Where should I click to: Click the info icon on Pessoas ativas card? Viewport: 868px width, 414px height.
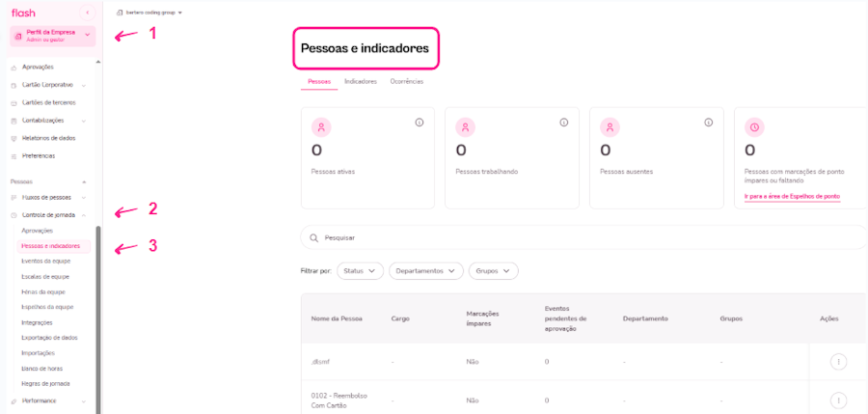(x=420, y=123)
